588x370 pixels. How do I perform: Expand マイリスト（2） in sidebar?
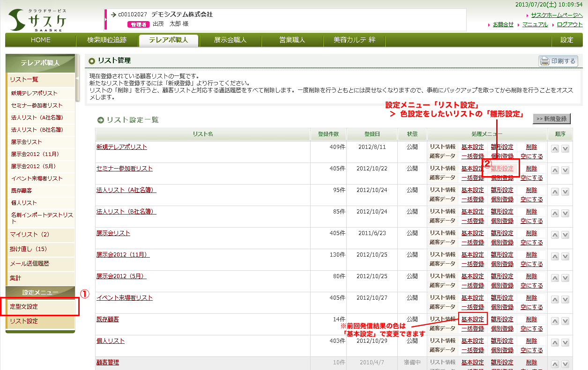coord(30,234)
